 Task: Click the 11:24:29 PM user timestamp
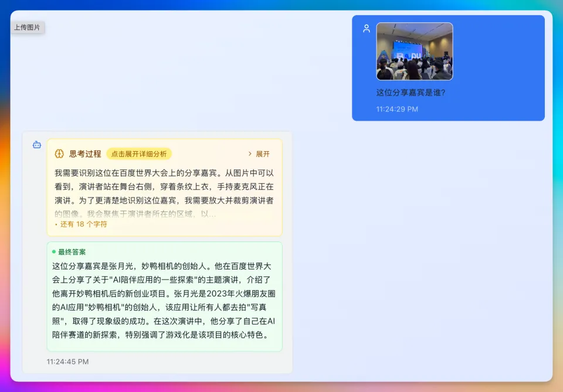397,109
